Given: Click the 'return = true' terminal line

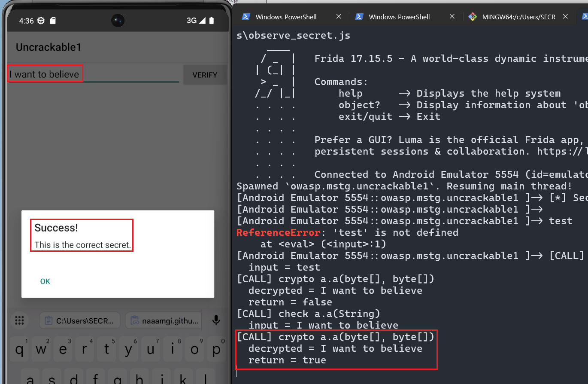Looking at the screenshot, I should (x=287, y=360).
